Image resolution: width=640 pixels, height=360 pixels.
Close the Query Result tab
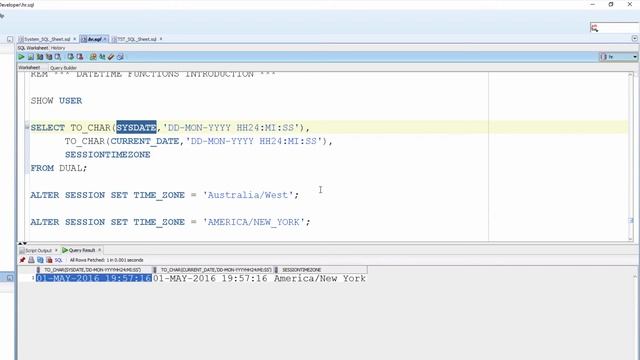(100, 250)
